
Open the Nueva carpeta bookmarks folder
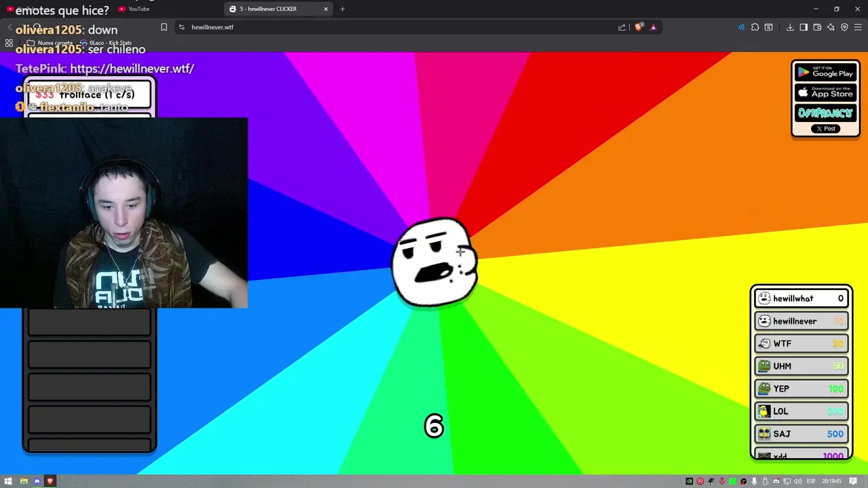pyautogui.click(x=50, y=43)
